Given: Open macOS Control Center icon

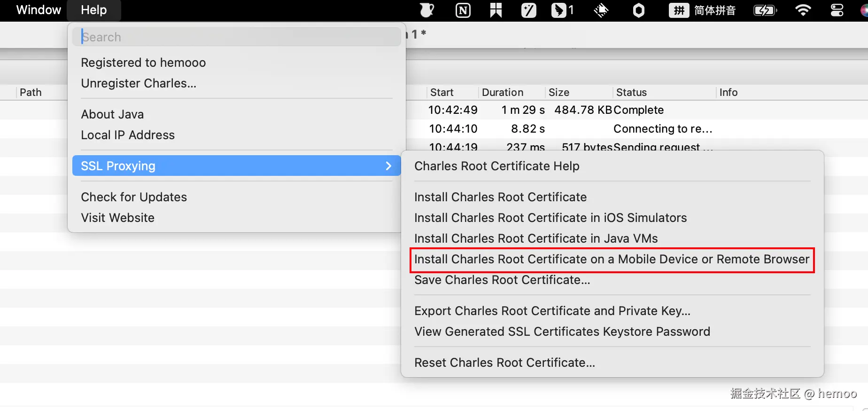Looking at the screenshot, I should [x=837, y=10].
